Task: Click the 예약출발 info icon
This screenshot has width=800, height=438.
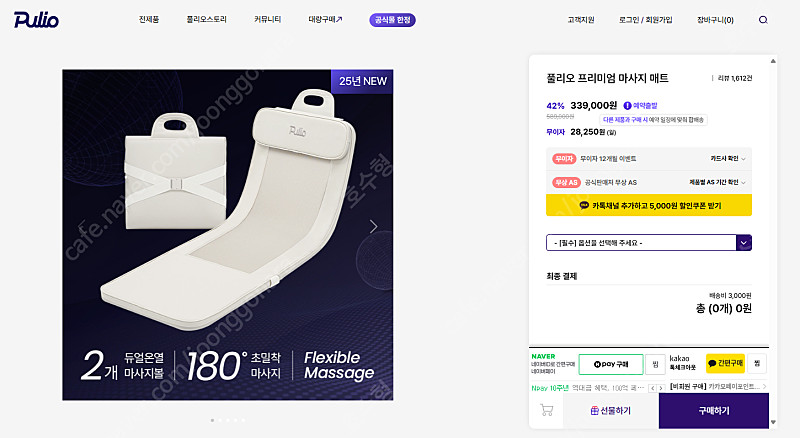Action: 627,104
